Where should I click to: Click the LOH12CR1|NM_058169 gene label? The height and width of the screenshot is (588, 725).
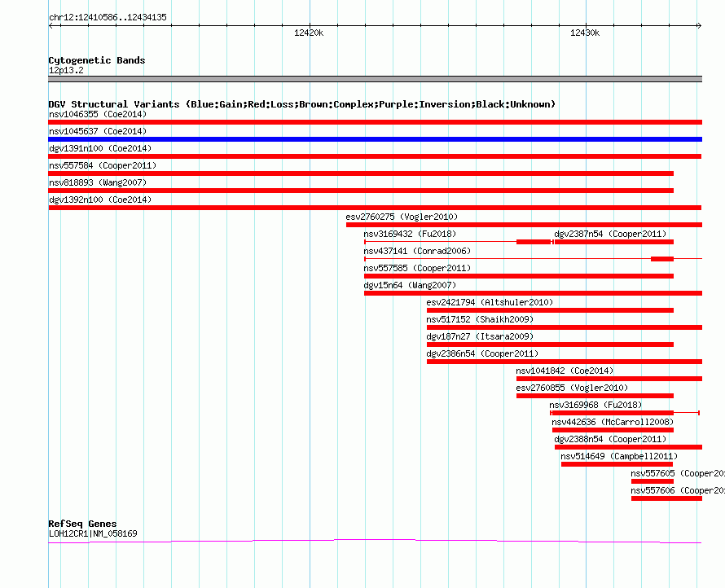coord(93,533)
